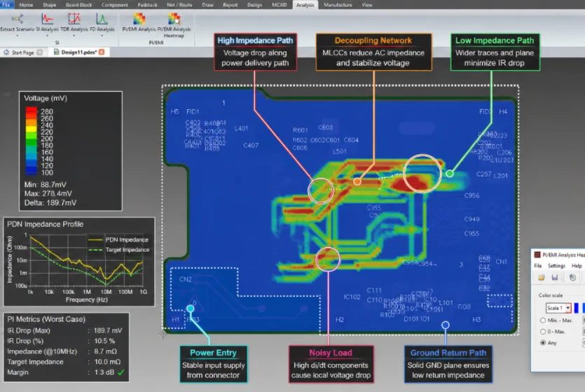Screen dimensions: 585x392
Task: Select the Analysis ribbon tab
Action: [305, 5]
